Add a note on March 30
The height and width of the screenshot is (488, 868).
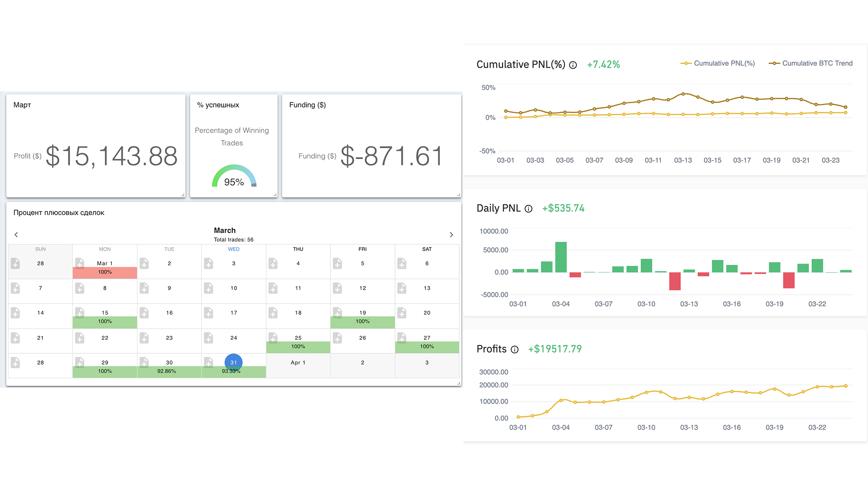144,362
